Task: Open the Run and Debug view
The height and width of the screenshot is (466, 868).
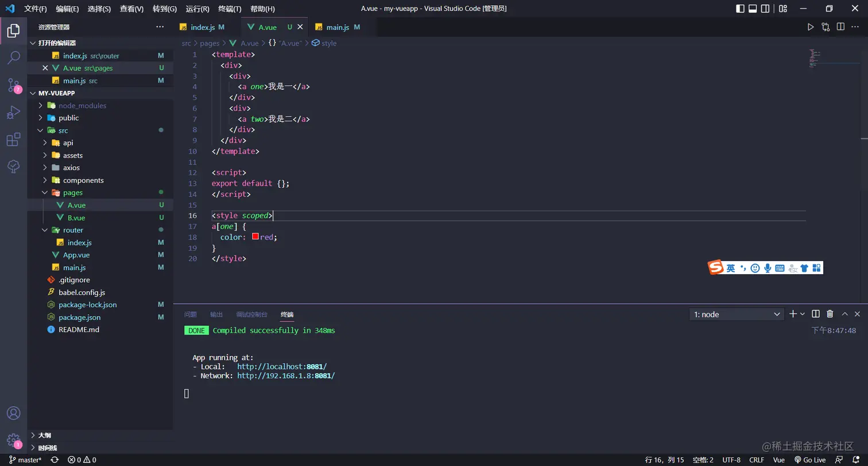Action: click(x=13, y=112)
